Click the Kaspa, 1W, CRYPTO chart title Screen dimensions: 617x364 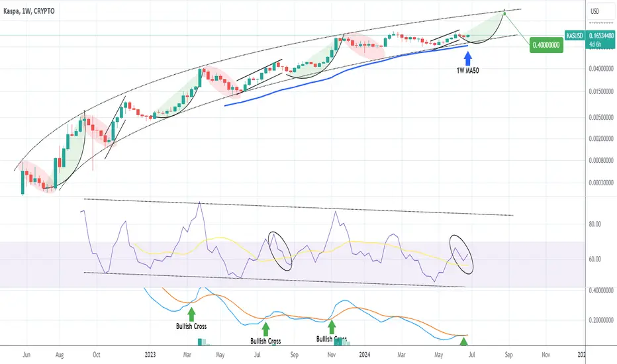tap(28, 11)
